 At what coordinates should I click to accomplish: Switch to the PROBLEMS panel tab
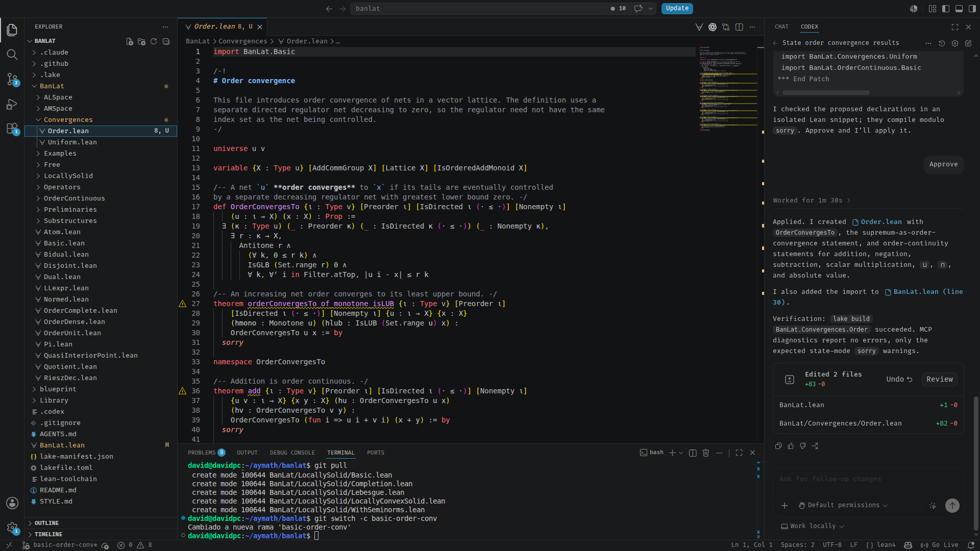pos(206,453)
